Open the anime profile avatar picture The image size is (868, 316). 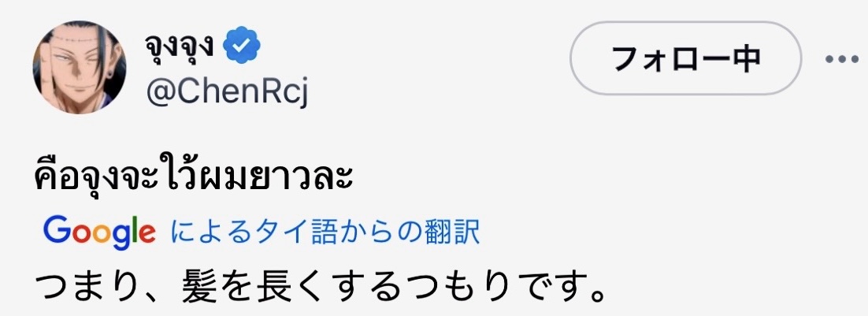click(x=80, y=67)
